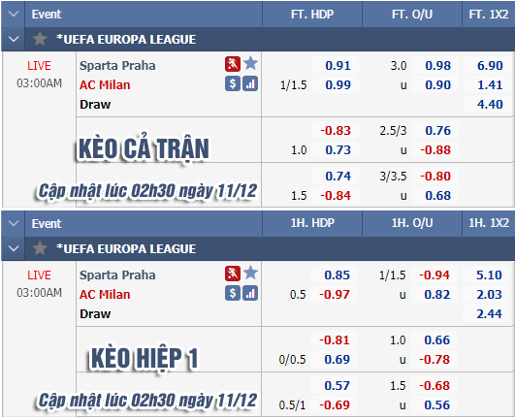Click the red live-stream icon in full-time Sparta Praha row
This screenshot has width=515, height=420.
click(233, 64)
